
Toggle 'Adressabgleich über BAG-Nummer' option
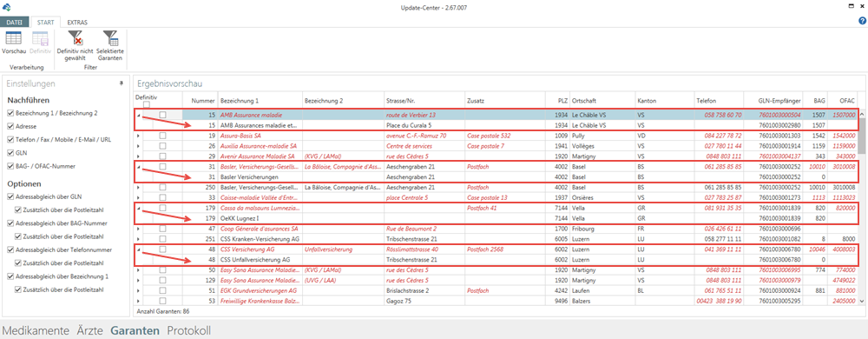coord(11,223)
